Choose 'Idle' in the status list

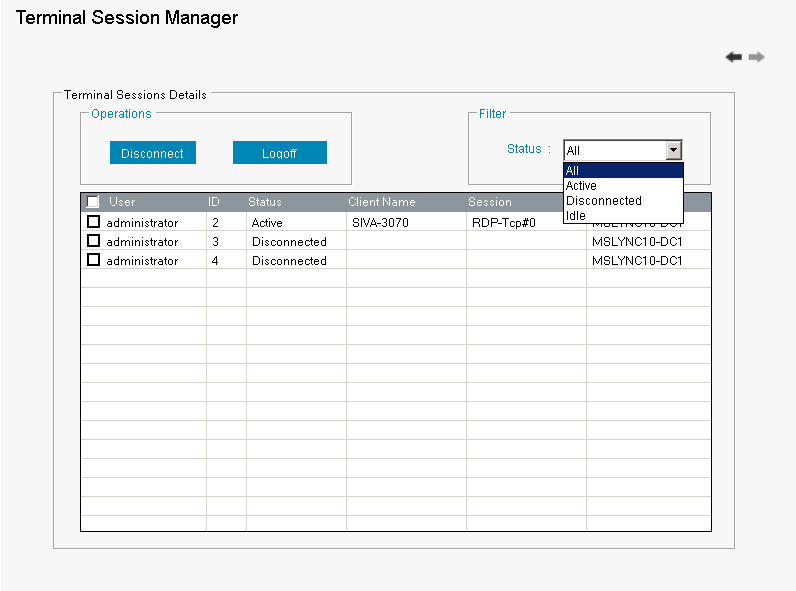pyautogui.click(x=623, y=215)
